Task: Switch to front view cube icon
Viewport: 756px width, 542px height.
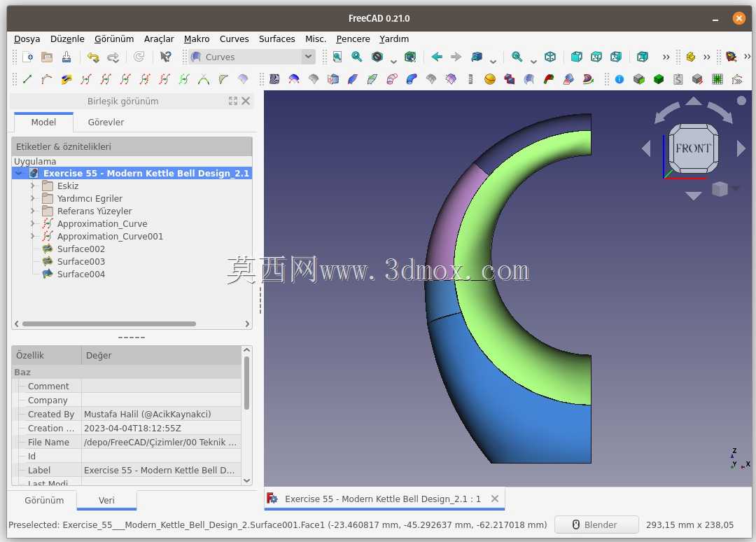Action: [x=577, y=57]
